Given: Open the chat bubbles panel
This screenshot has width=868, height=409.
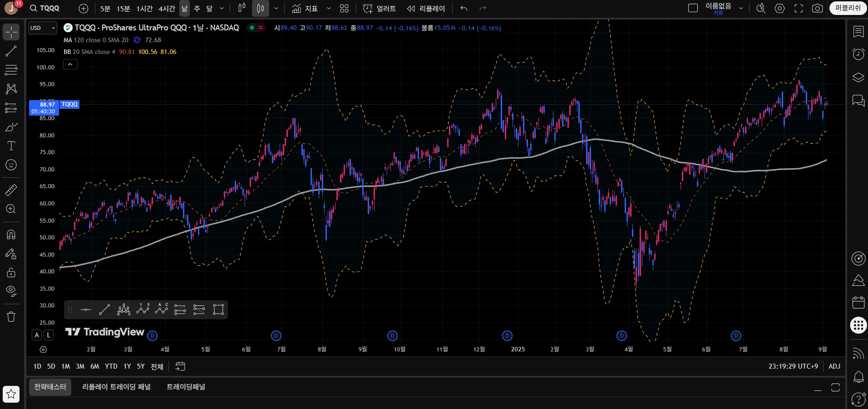Looking at the screenshot, I should click(858, 100).
